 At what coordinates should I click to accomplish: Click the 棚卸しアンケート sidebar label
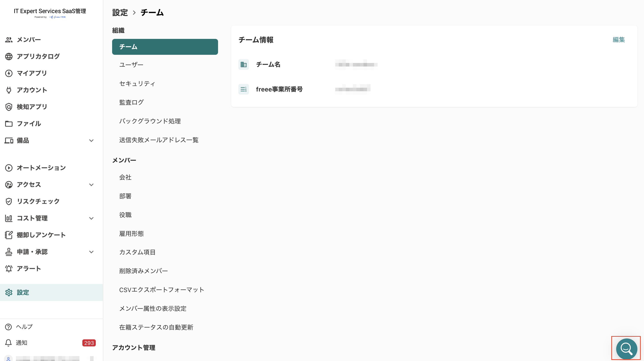click(41, 235)
